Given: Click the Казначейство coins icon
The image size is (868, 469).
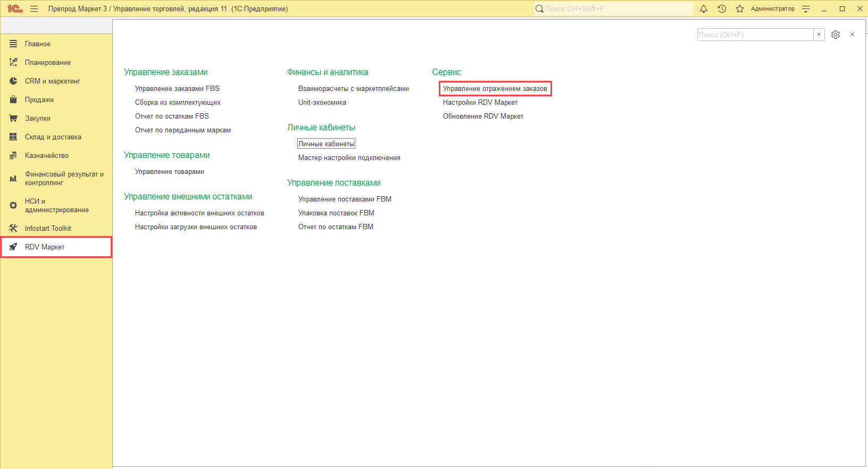Looking at the screenshot, I should [13, 155].
